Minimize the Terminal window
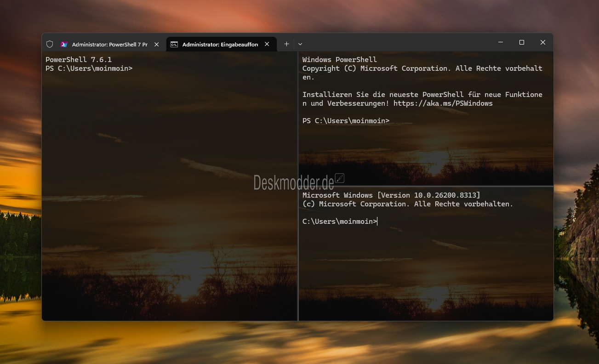The image size is (599, 364). click(501, 42)
